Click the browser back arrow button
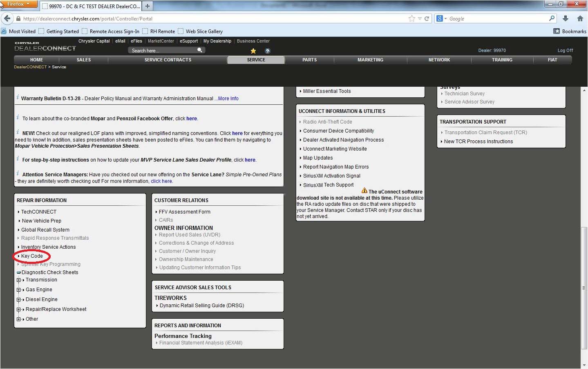Screen dimensions: 588x369 pos(7,18)
